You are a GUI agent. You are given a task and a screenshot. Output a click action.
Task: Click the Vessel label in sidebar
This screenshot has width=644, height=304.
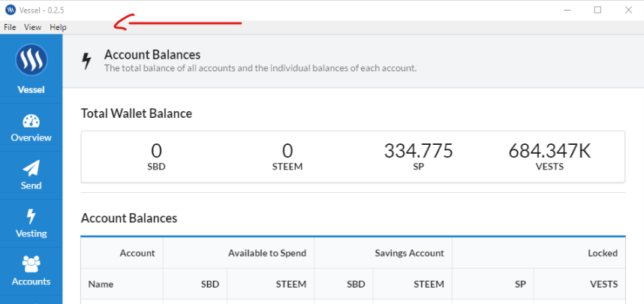[x=32, y=89]
